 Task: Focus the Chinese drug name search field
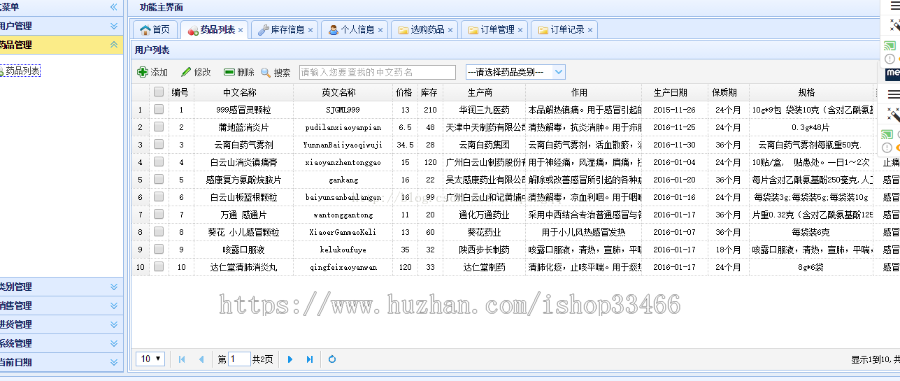pos(378,72)
